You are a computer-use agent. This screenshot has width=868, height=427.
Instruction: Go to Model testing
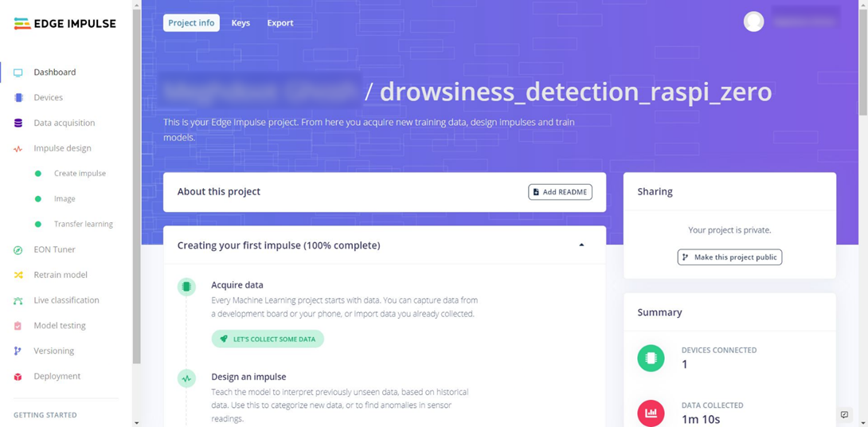[x=60, y=326]
